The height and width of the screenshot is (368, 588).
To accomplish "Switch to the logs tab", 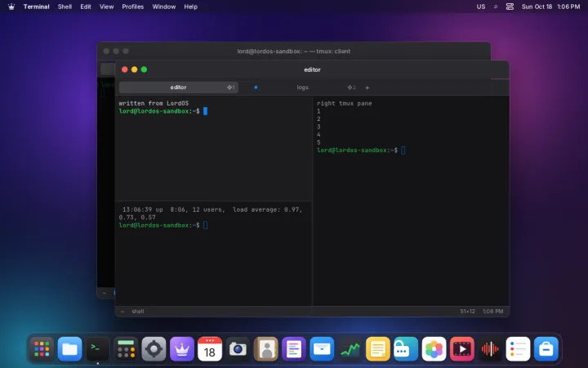I will point(302,88).
